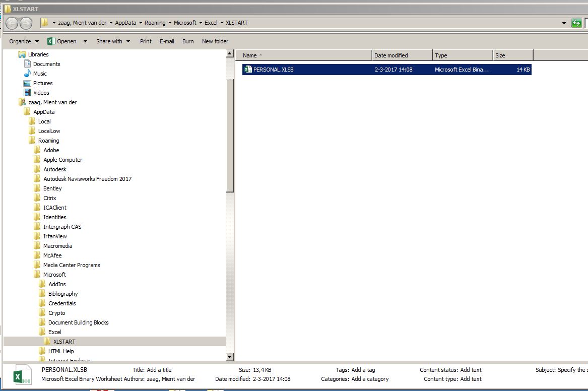Click Print in the toolbar
The height and width of the screenshot is (391, 588).
(x=146, y=41)
